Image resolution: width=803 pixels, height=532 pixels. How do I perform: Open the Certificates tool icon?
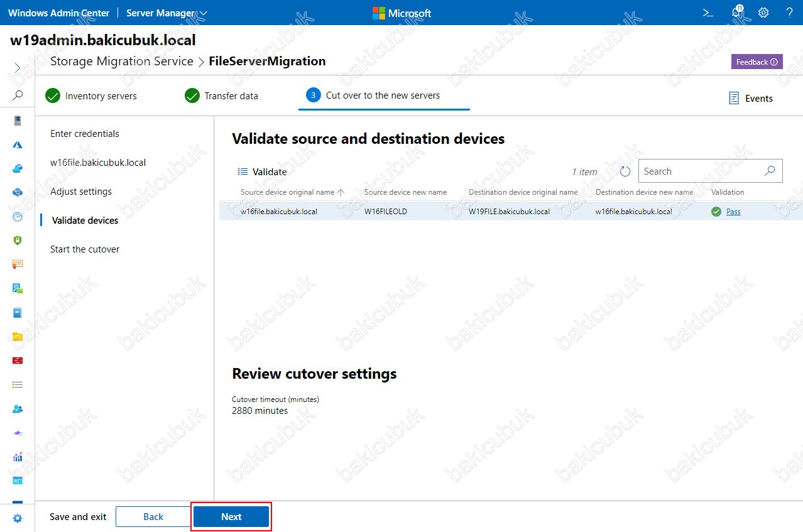tap(18, 264)
